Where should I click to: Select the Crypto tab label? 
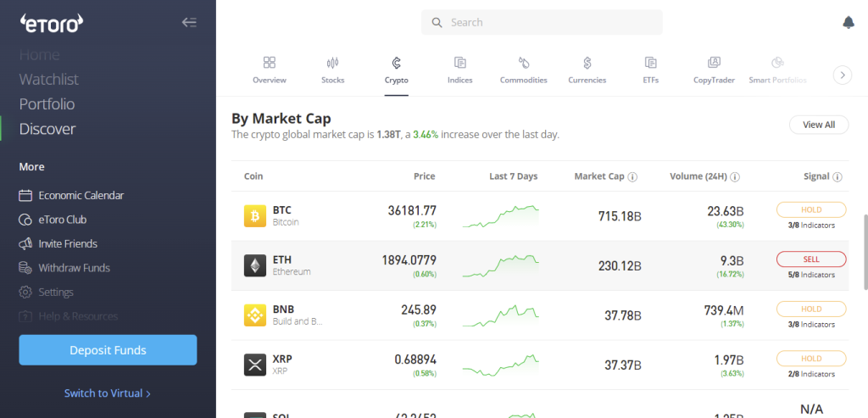click(x=397, y=80)
